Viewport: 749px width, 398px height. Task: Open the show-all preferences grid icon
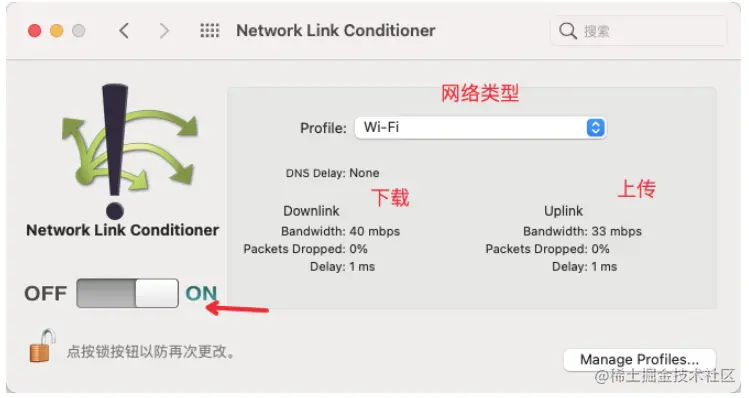(x=209, y=31)
